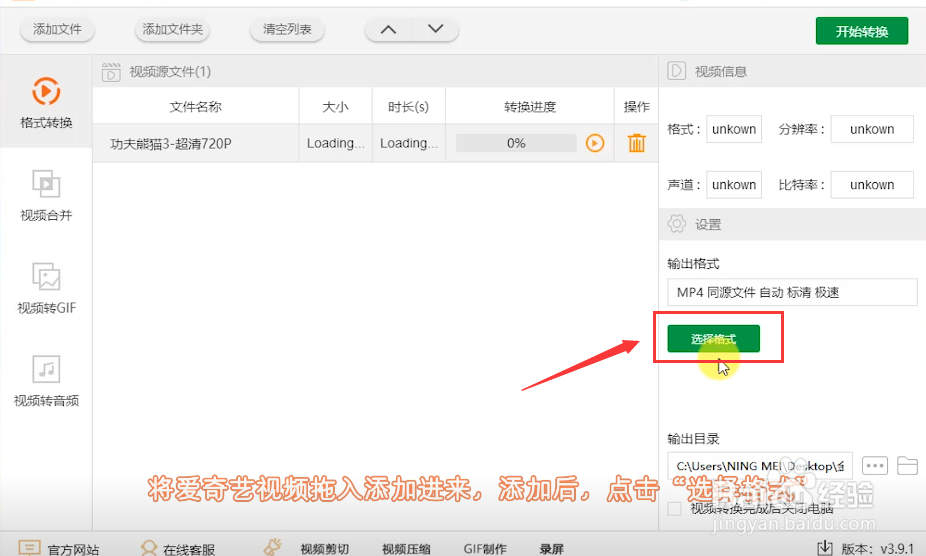Screen dimensions: 926x556
Task: Click the 声道 unkown field
Action: (x=734, y=185)
